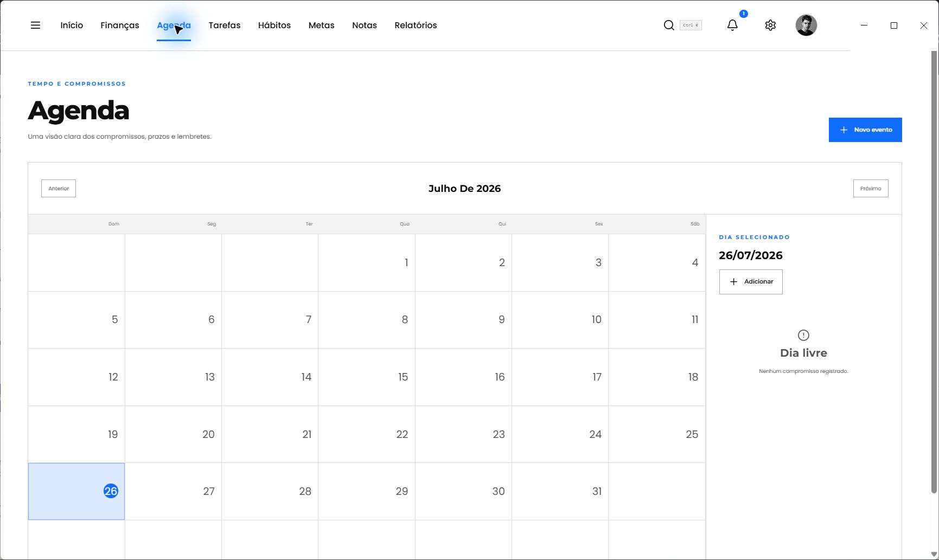Click Adicionar for the selected day
The image size is (939, 560).
(x=751, y=282)
